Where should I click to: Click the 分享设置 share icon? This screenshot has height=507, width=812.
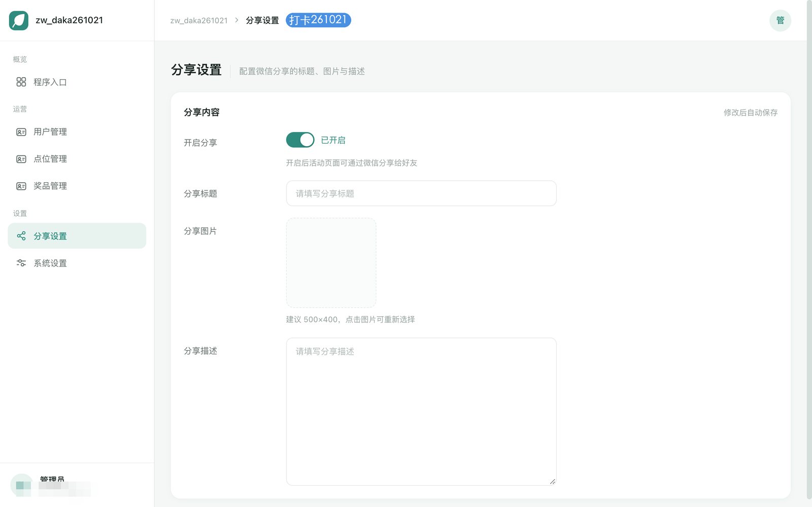(x=21, y=236)
